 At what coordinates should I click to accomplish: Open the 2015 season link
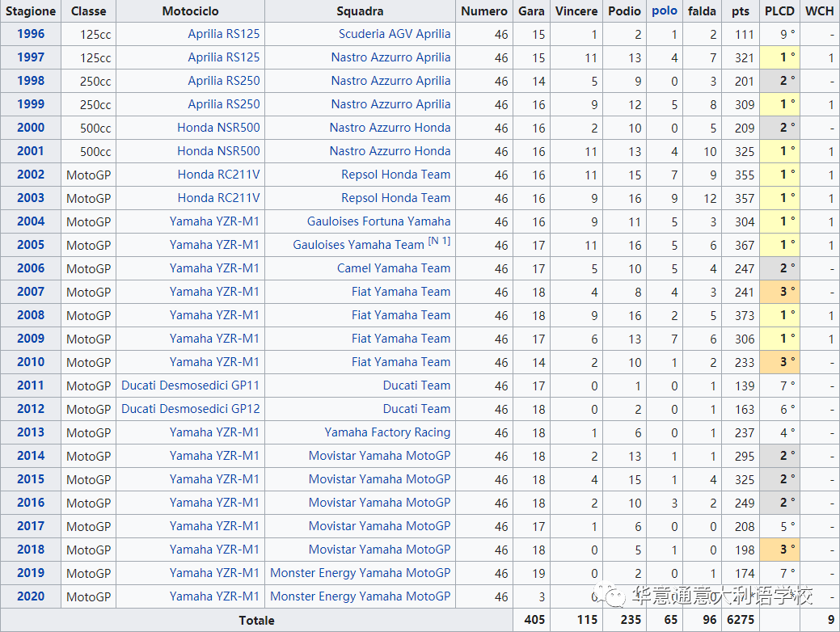click(x=31, y=478)
